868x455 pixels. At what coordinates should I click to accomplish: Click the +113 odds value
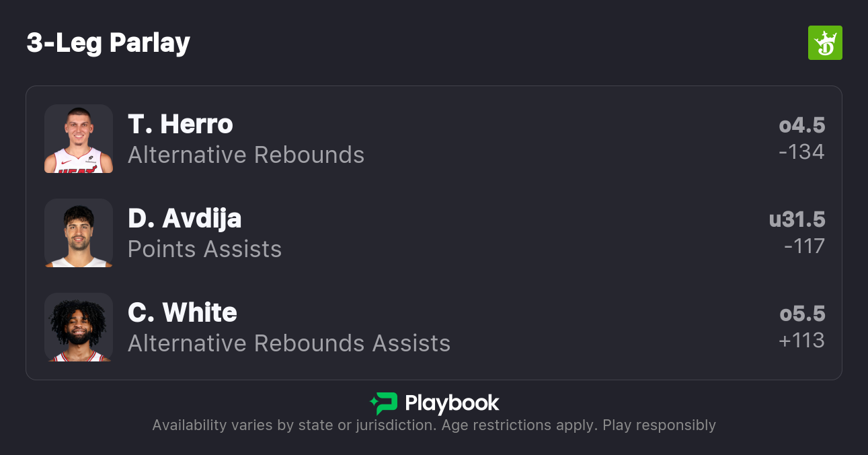point(801,341)
